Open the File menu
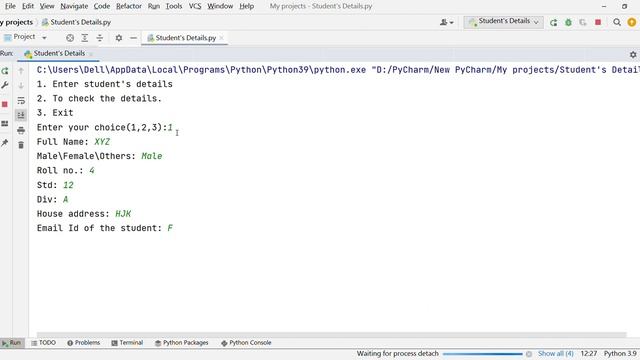Image resolution: width=640 pixels, height=360 pixels. [10, 6]
